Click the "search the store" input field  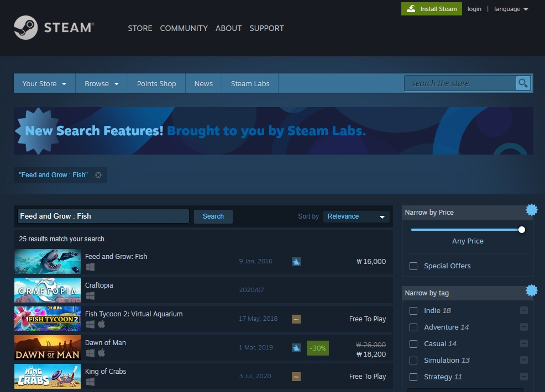[460, 83]
